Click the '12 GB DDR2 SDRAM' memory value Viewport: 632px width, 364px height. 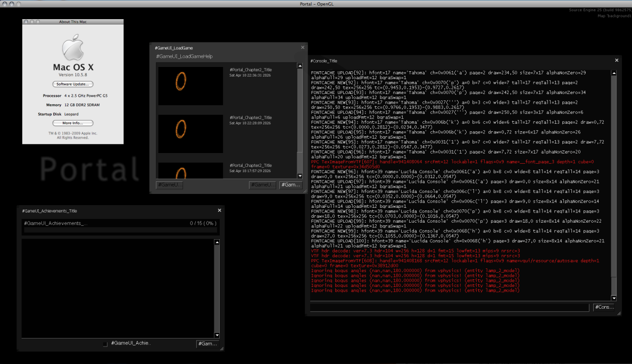82,105
